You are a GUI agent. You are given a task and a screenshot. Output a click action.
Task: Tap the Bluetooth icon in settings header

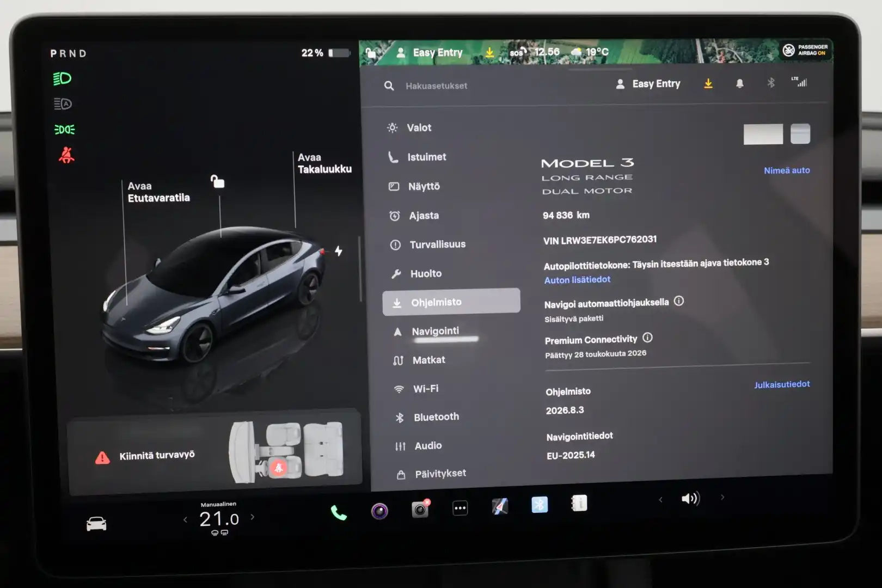click(771, 83)
